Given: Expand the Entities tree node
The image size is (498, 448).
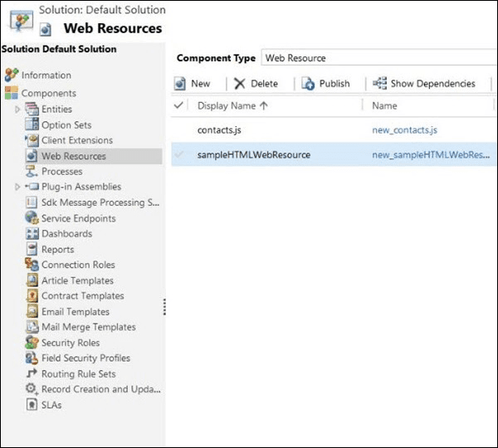Looking at the screenshot, I should [18, 110].
